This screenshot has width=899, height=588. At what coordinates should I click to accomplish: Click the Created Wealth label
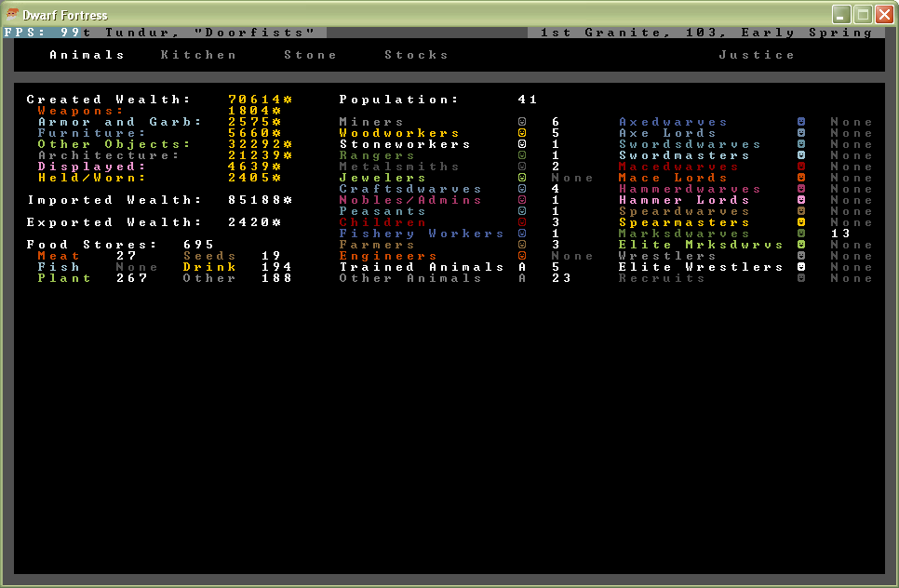coord(109,100)
